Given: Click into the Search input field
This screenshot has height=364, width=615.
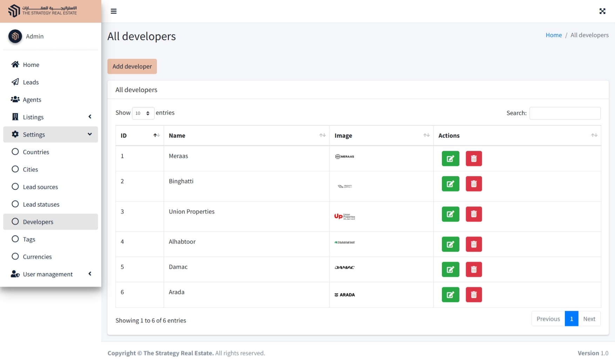Looking at the screenshot, I should point(565,113).
